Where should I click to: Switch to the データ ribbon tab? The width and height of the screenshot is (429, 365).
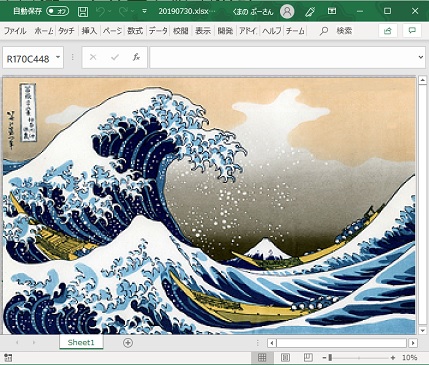[158, 31]
